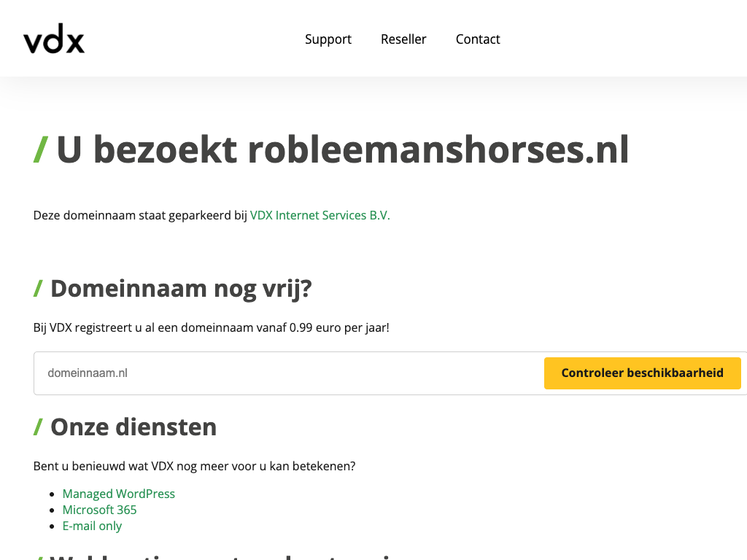Click the green slash before 'Onze diensten'

(x=38, y=427)
